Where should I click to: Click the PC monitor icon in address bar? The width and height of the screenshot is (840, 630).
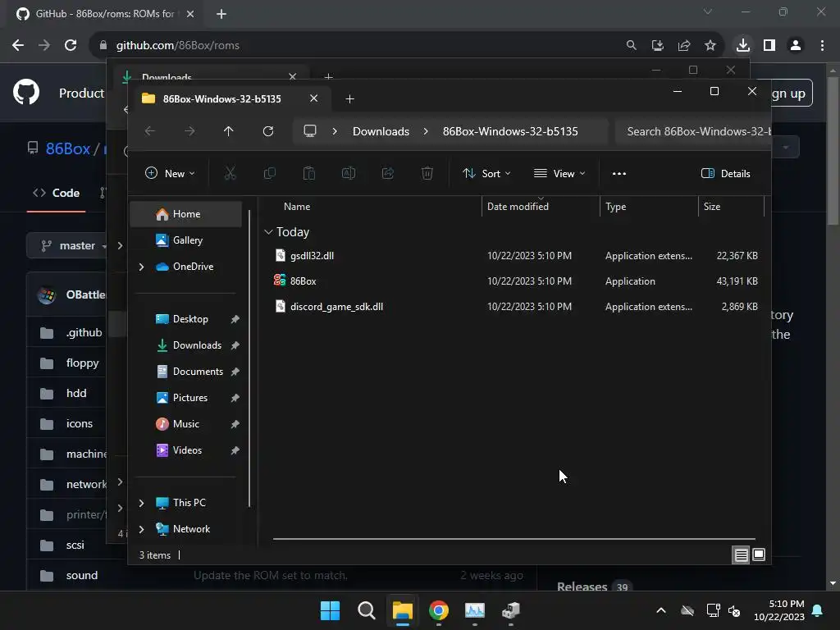click(310, 131)
